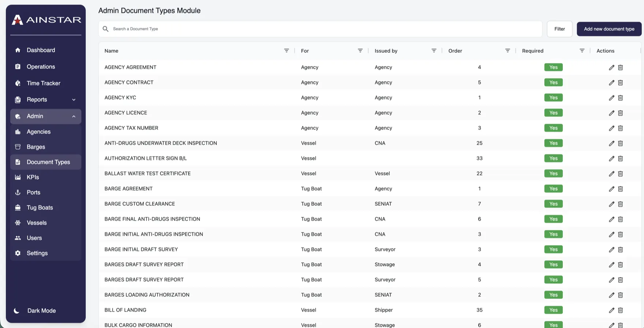Open the KPIs admin page
This screenshot has height=328, width=644.
46,177
